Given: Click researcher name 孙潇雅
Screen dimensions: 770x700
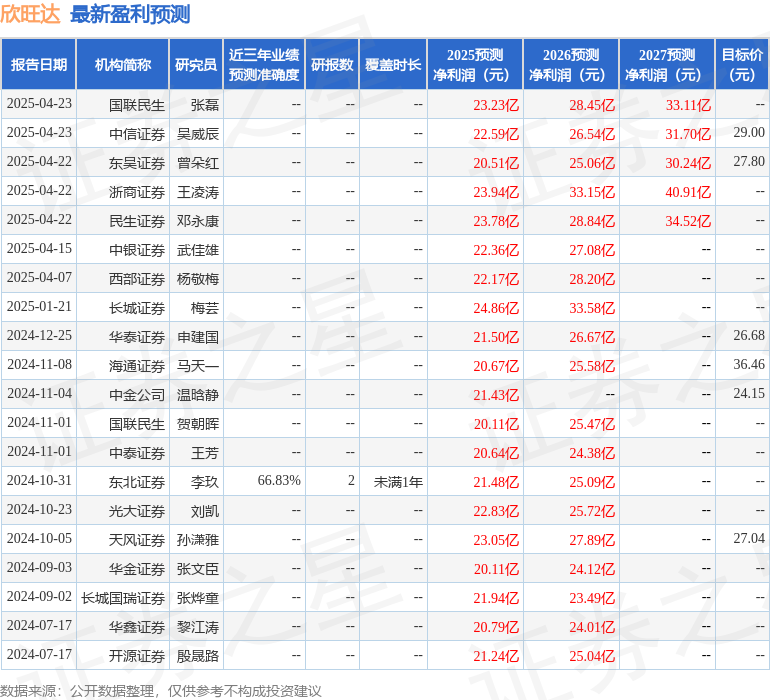Looking at the screenshot, I should tap(198, 540).
